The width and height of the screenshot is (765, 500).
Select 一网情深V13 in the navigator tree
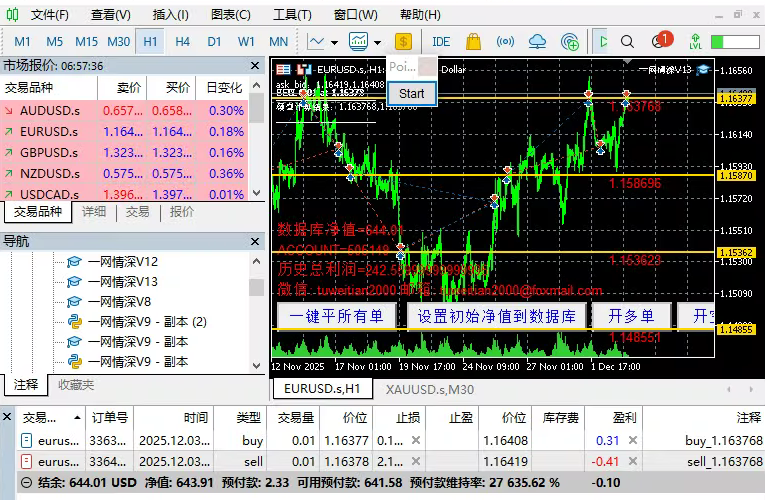122,281
